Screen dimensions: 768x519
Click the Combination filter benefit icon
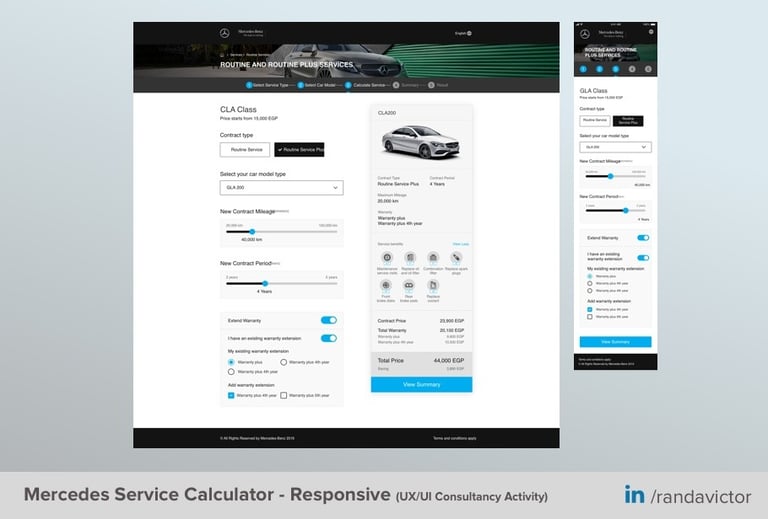click(433, 258)
